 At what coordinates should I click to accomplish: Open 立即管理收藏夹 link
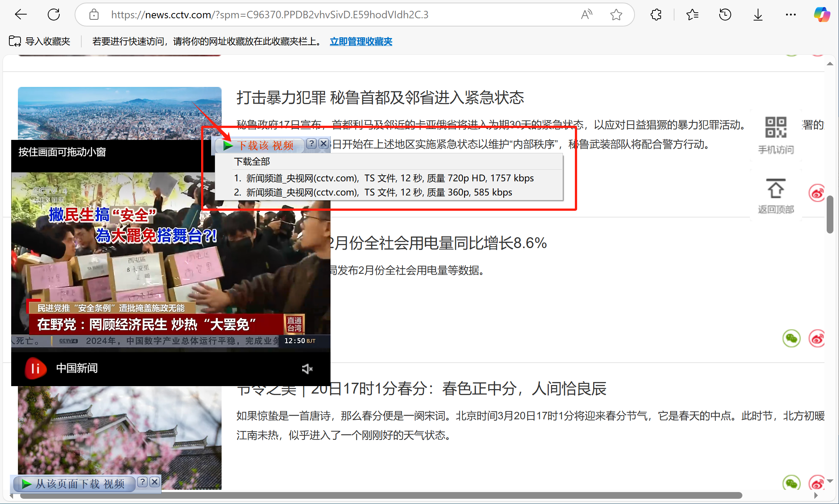pyautogui.click(x=360, y=41)
